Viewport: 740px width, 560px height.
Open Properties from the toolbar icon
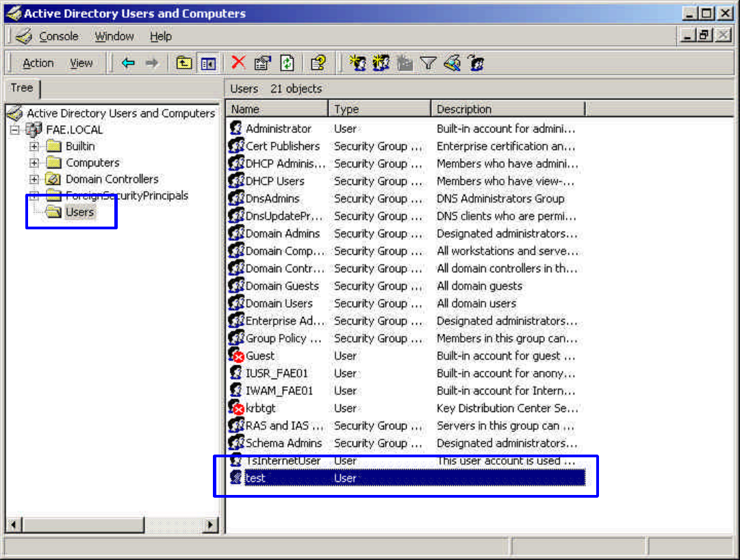coord(262,63)
